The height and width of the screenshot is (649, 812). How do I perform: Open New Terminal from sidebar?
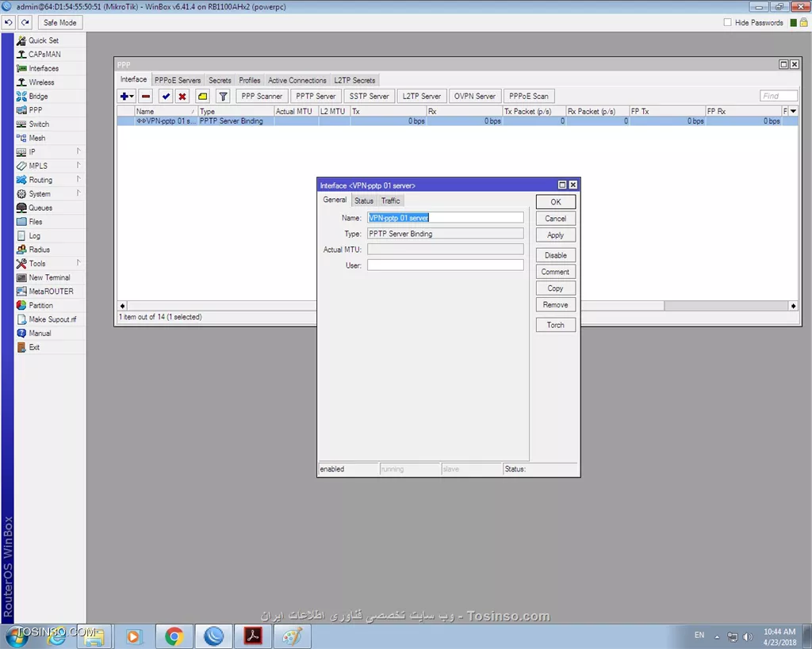pyautogui.click(x=50, y=277)
